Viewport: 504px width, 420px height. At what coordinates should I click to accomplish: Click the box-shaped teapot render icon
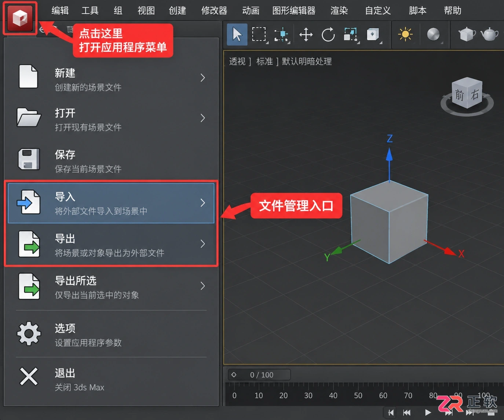(467, 34)
